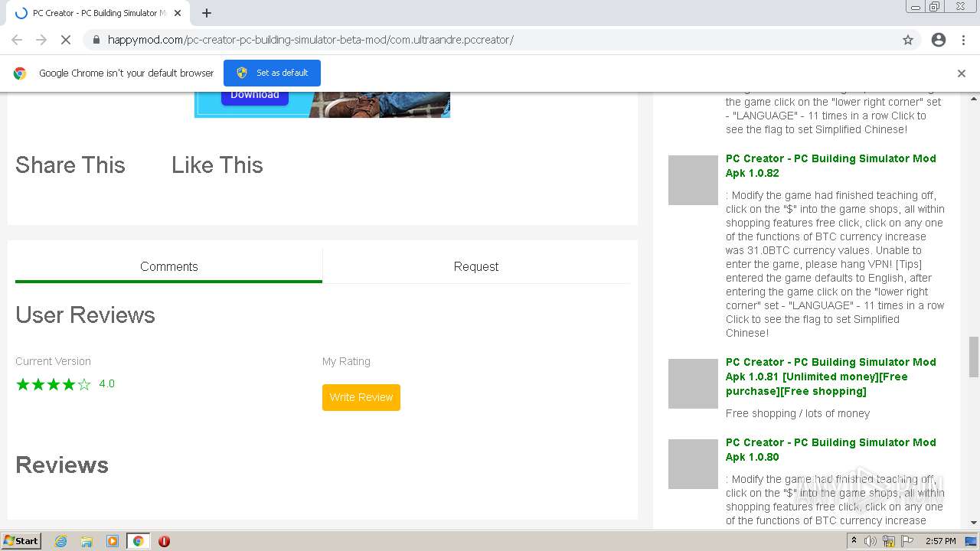Click thumbnail beside Mod Apk 1.0.82
This screenshot has height=551, width=980.
coord(693,180)
